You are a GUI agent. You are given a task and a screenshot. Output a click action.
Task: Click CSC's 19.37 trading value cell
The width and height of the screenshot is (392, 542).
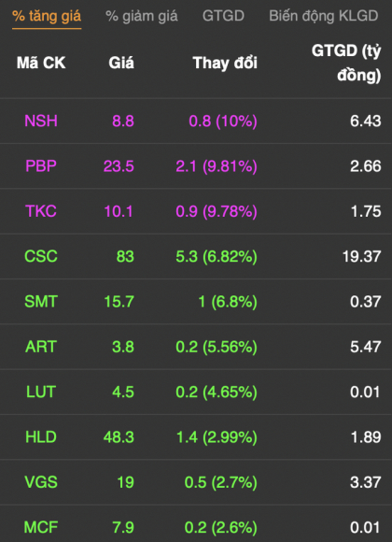[361, 256]
